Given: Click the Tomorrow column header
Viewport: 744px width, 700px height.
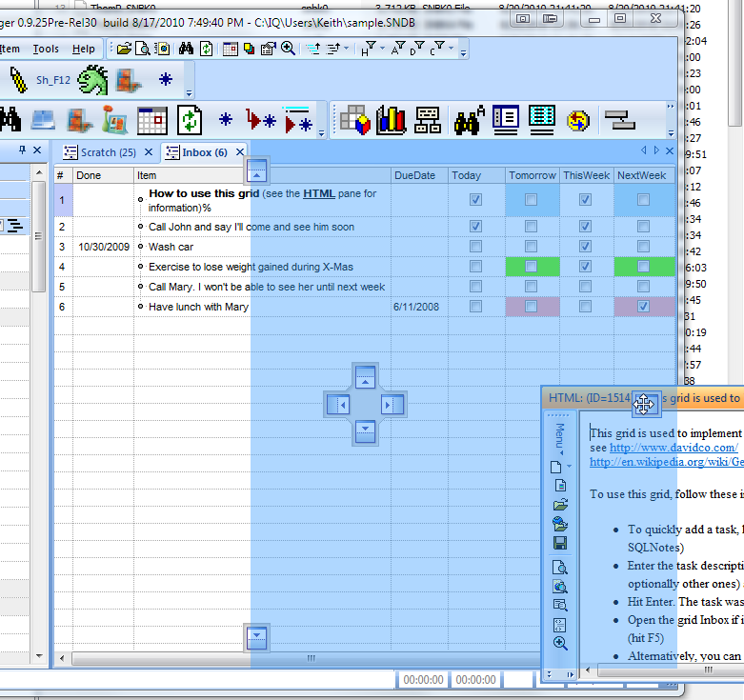Looking at the screenshot, I should [533, 175].
